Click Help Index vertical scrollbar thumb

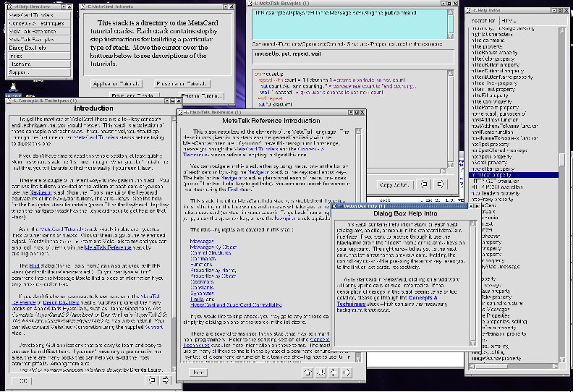tap(562, 160)
